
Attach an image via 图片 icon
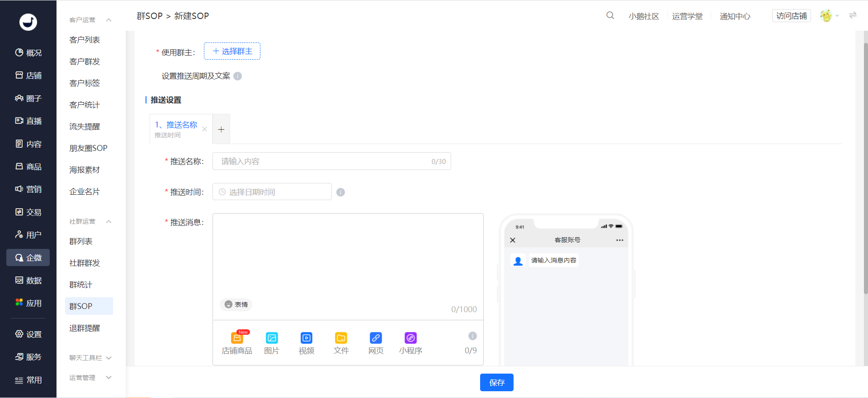(x=272, y=343)
